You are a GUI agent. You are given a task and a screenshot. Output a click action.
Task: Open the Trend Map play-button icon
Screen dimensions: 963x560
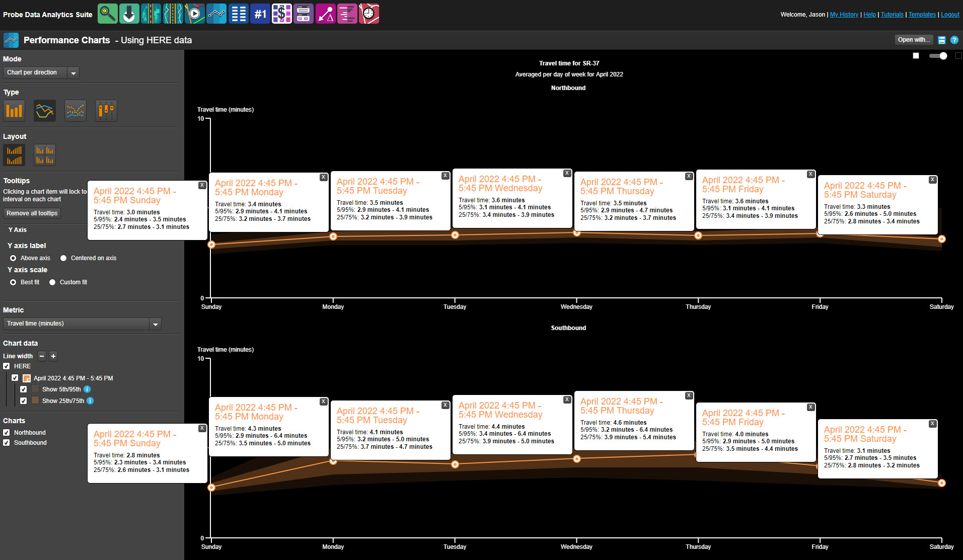[195, 14]
